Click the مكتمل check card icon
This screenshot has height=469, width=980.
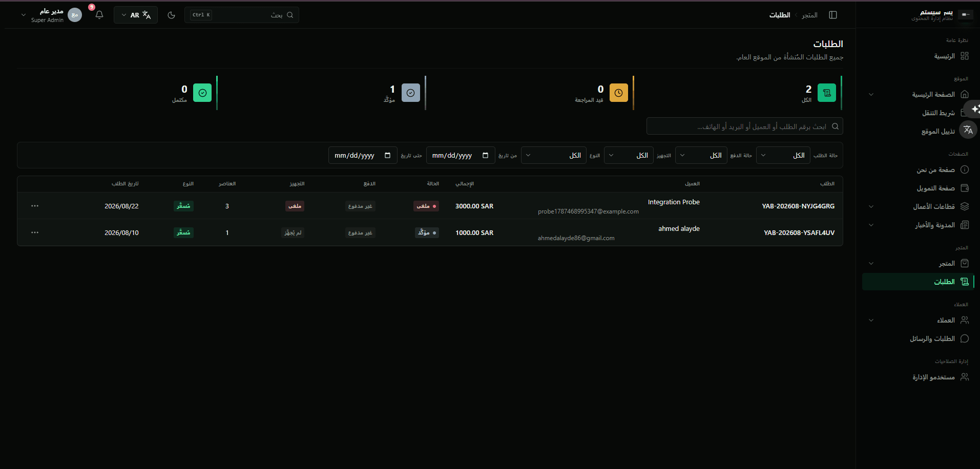pyautogui.click(x=202, y=93)
